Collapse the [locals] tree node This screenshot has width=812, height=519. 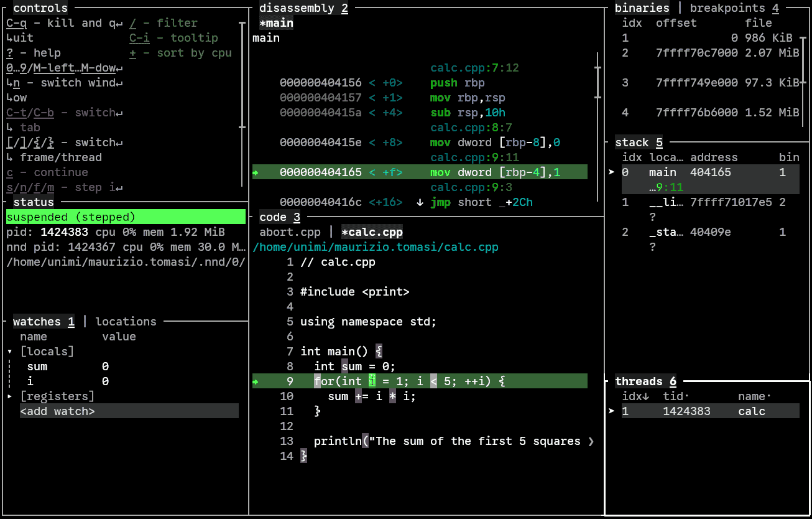tap(10, 352)
